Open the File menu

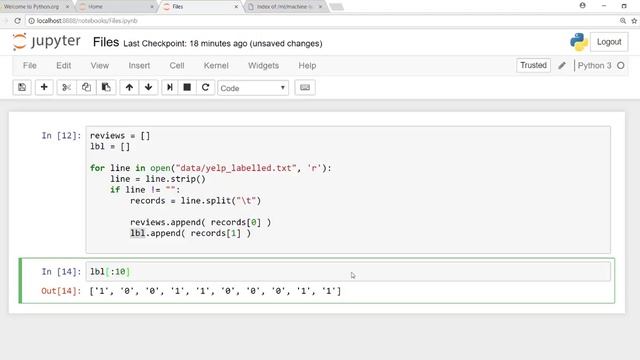(30, 65)
